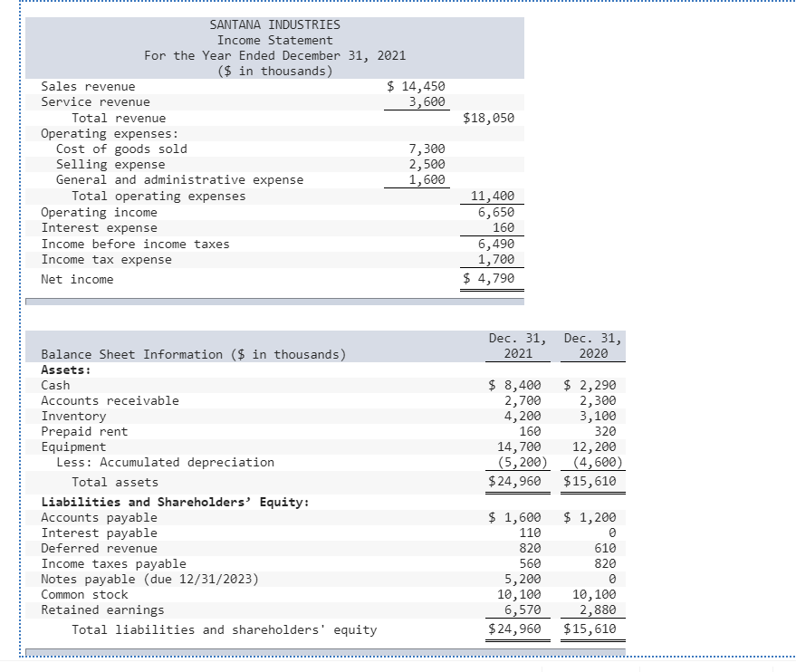The image size is (796, 672).
Task: Click the "6,490" income before taxes value
Action: click(496, 245)
